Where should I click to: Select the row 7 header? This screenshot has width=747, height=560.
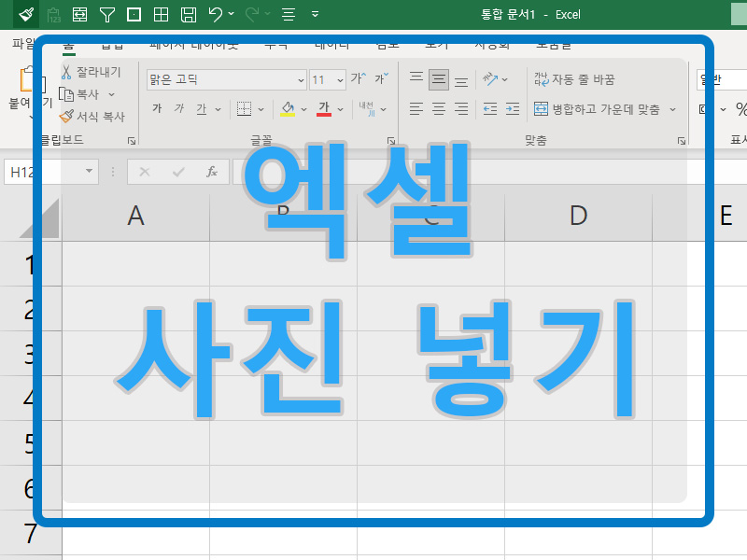[31, 532]
